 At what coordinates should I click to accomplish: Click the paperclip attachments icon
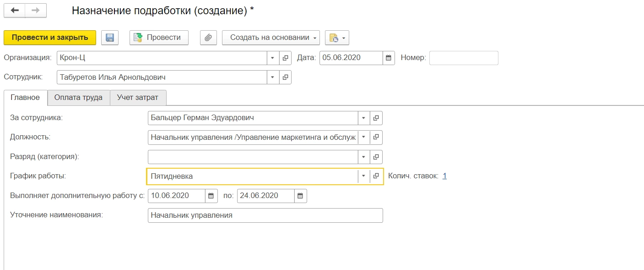[208, 38]
